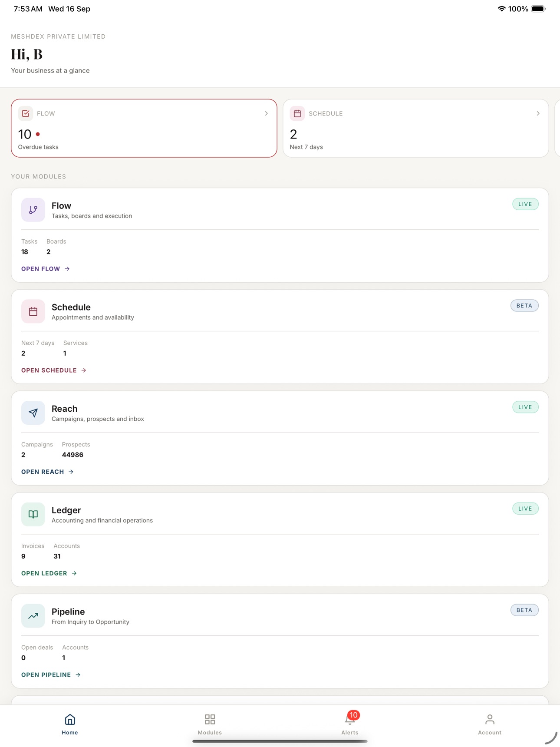Click the "10" overdue tasks count
The width and height of the screenshot is (560, 747).
pyautogui.click(x=25, y=134)
